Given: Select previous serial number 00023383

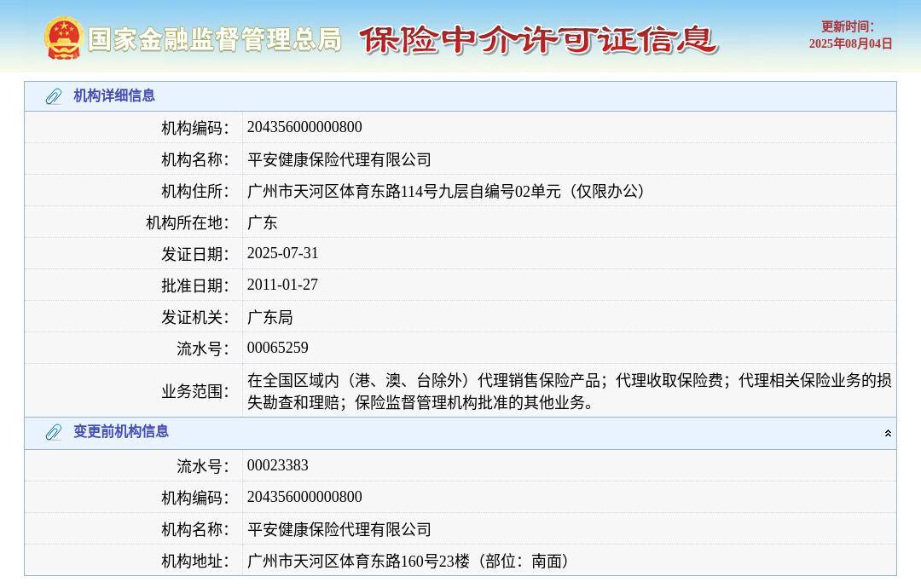Looking at the screenshot, I should (277, 465).
